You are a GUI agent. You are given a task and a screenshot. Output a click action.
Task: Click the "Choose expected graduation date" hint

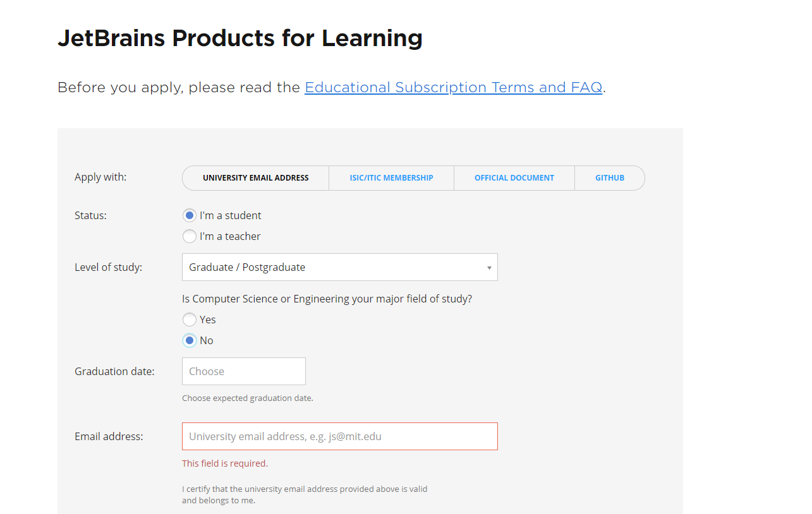pyautogui.click(x=248, y=398)
